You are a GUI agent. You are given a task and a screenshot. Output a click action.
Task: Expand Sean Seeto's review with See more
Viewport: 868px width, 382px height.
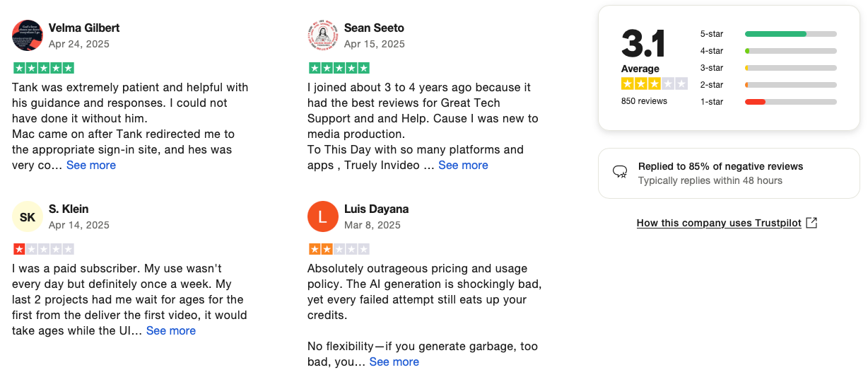(463, 165)
